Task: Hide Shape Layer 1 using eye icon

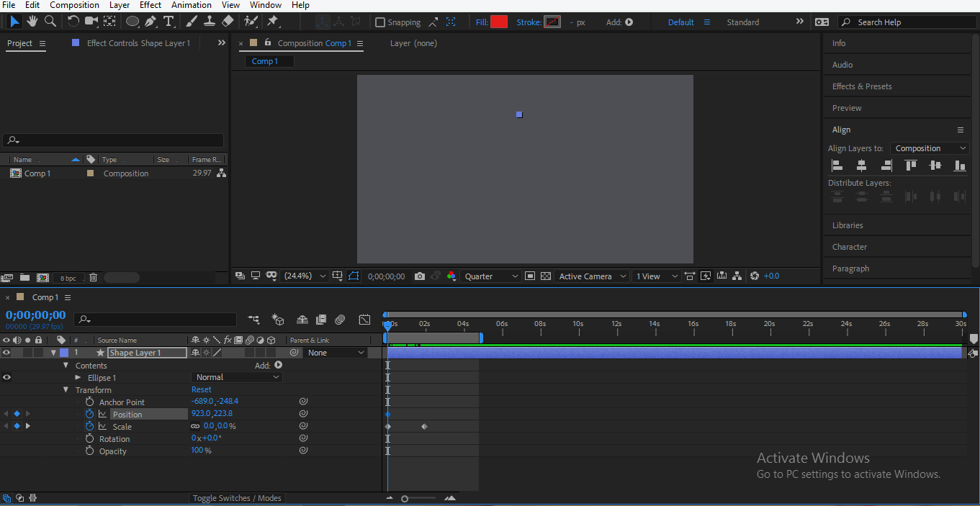Action: tap(6, 353)
